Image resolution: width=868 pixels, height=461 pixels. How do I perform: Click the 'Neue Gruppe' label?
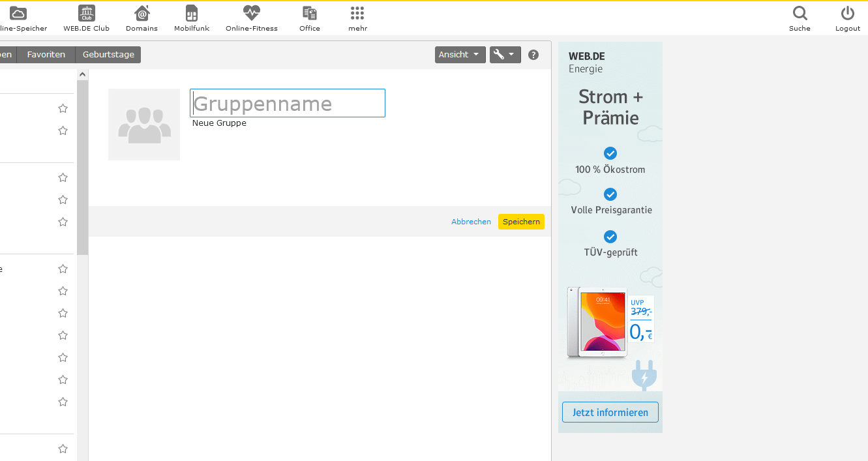pyautogui.click(x=219, y=123)
